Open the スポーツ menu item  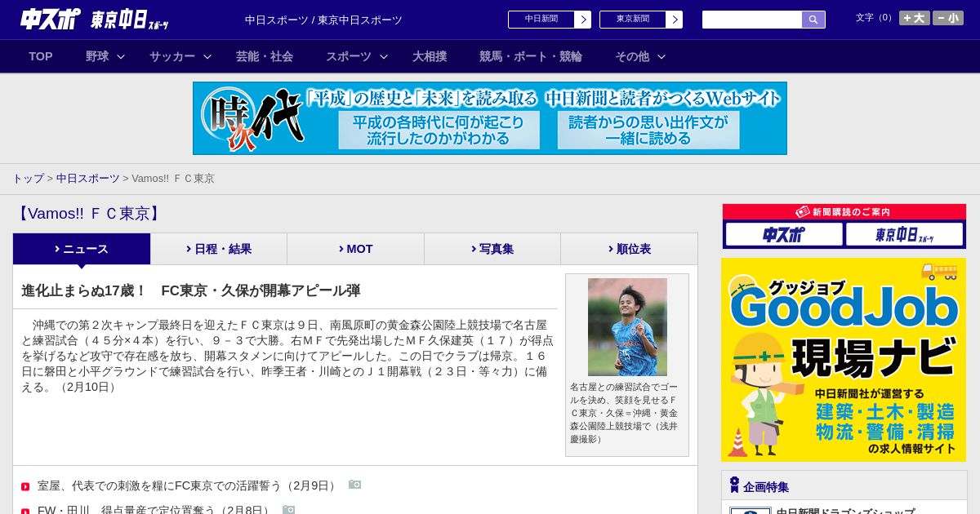click(x=349, y=56)
